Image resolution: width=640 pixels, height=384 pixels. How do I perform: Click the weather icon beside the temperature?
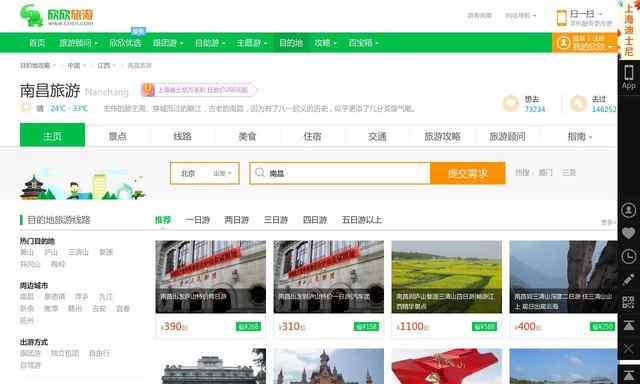pyautogui.click(x=26, y=108)
